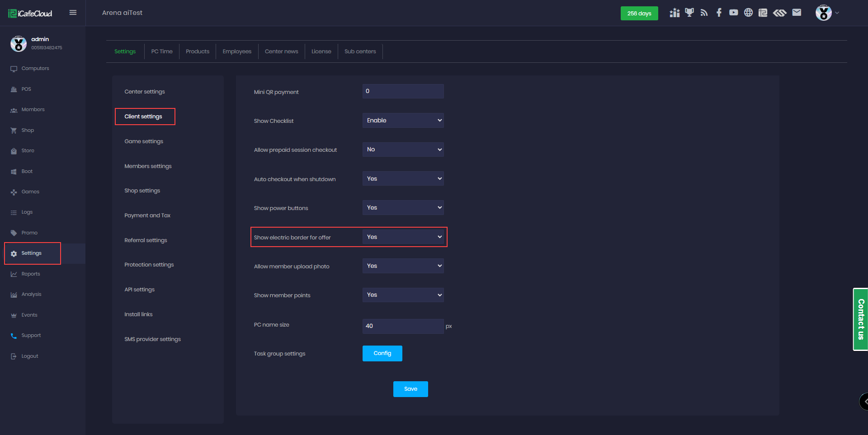The width and height of the screenshot is (868, 435).
Task: Open Show electric border for offer dropdown
Action: pos(403,237)
